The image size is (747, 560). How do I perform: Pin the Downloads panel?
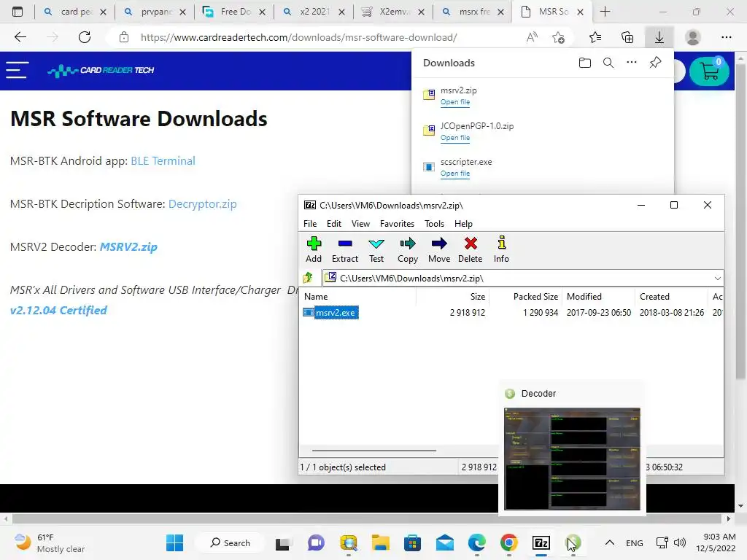[x=656, y=63]
